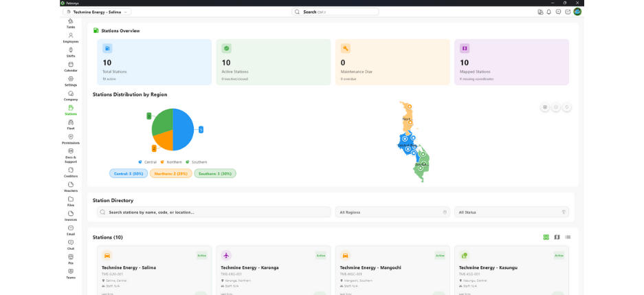The height and width of the screenshot is (295, 644).
Task: Open Vouchers in the sidebar
Action: coord(71,186)
